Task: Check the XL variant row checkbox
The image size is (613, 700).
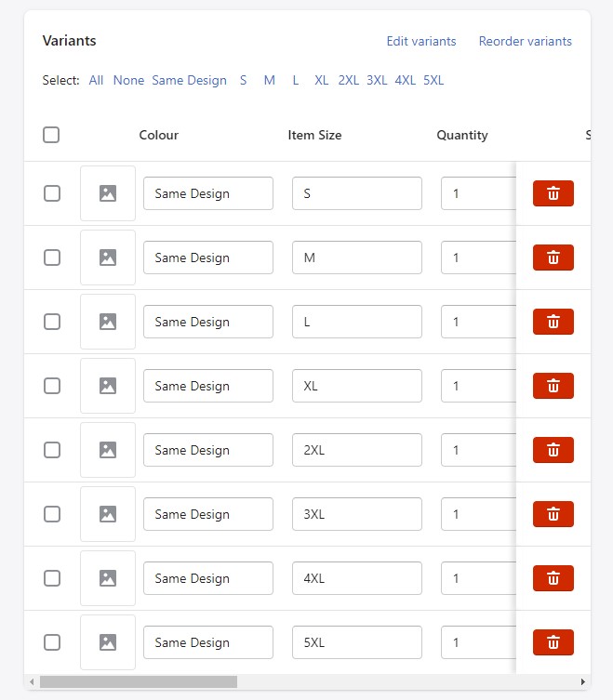Action: [x=52, y=386]
